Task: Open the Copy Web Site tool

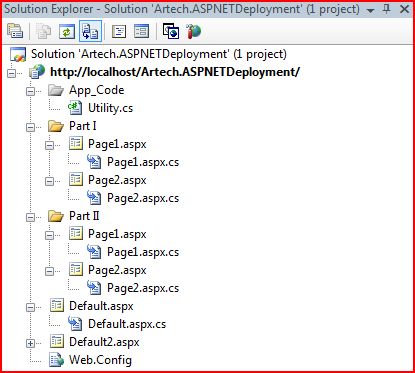Action: 171,32
